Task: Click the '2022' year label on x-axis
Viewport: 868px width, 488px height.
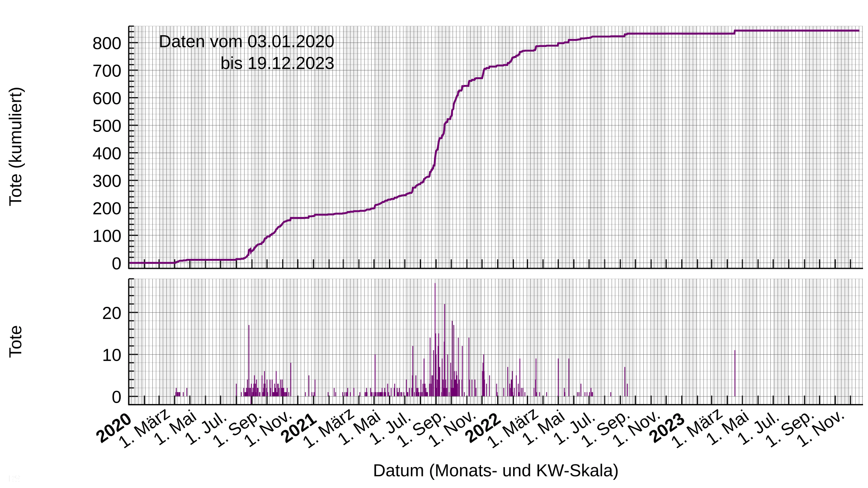Action: pos(483,428)
